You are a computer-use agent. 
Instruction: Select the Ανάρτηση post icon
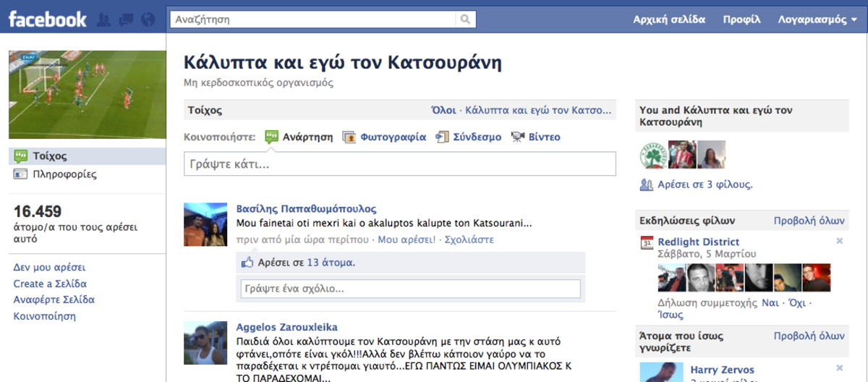[272, 137]
